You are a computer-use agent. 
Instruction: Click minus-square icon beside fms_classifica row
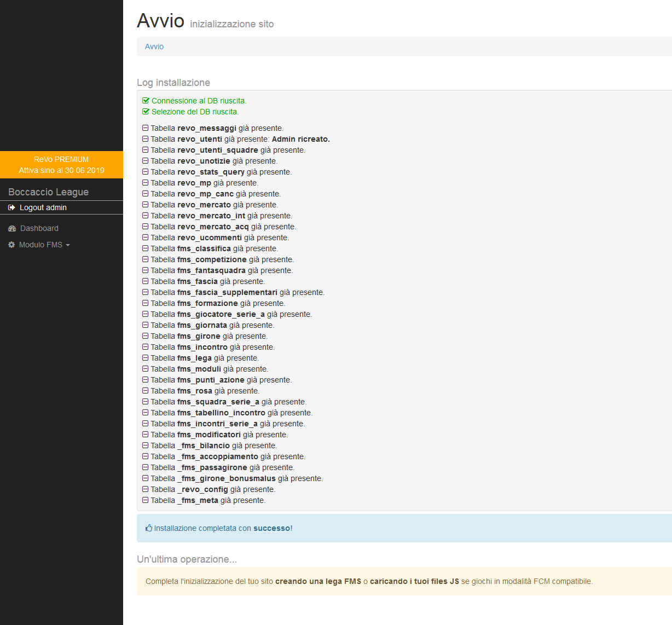click(x=146, y=248)
